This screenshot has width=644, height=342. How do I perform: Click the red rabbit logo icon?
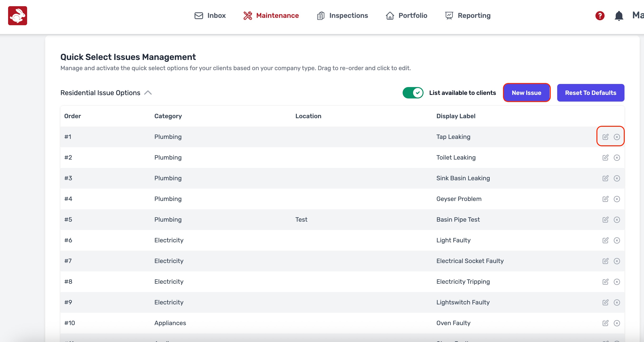18,16
